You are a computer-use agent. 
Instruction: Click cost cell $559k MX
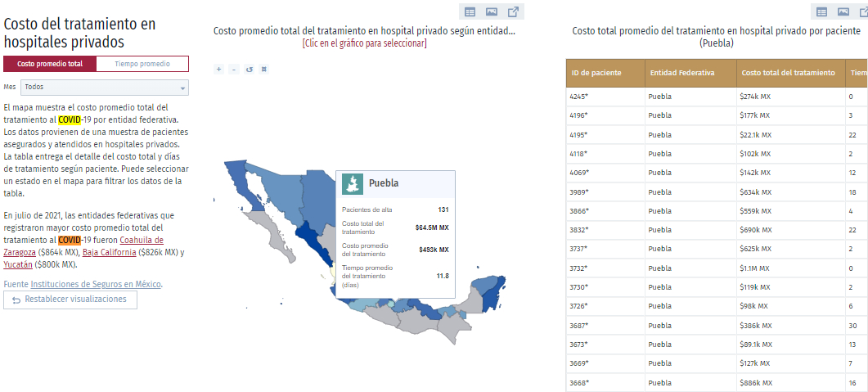[x=790, y=211]
